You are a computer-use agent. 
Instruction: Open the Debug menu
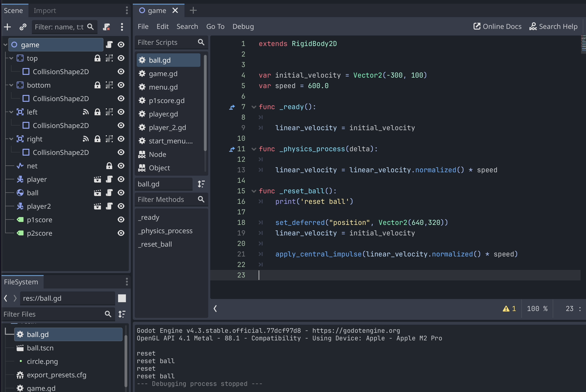pos(243,26)
